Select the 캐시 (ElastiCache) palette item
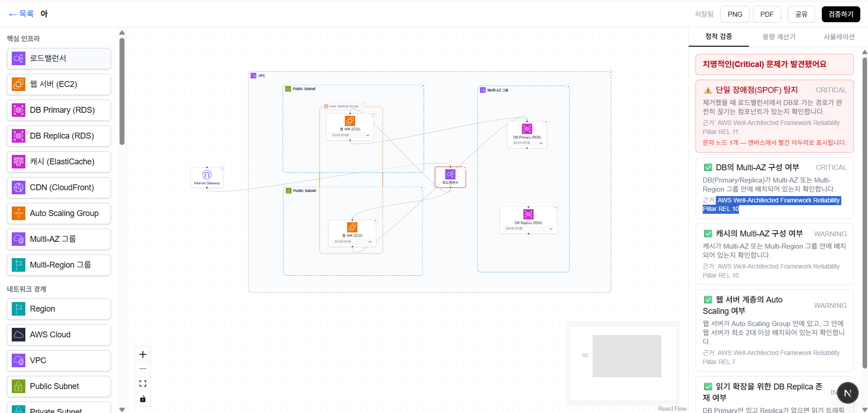 pos(59,162)
